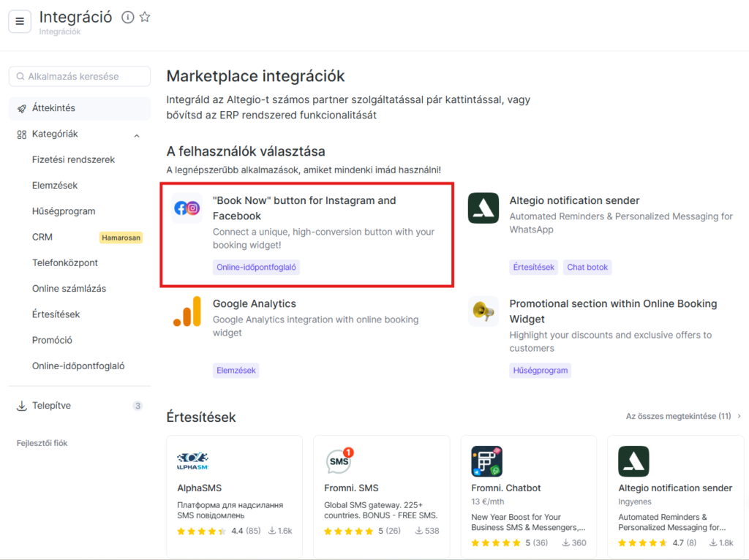Click the Fromni Chatbot app icon
This screenshot has width=749, height=560.
click(x=486, y=461)
